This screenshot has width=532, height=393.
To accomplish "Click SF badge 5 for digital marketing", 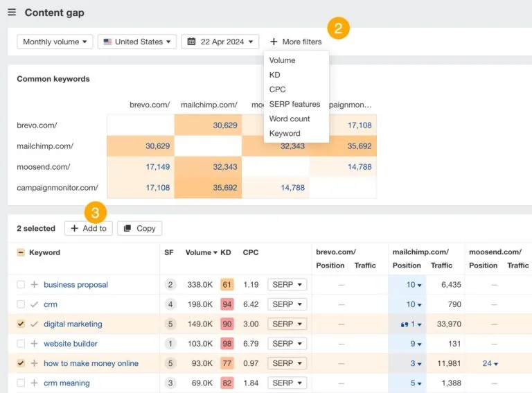I will pos(170,324).
